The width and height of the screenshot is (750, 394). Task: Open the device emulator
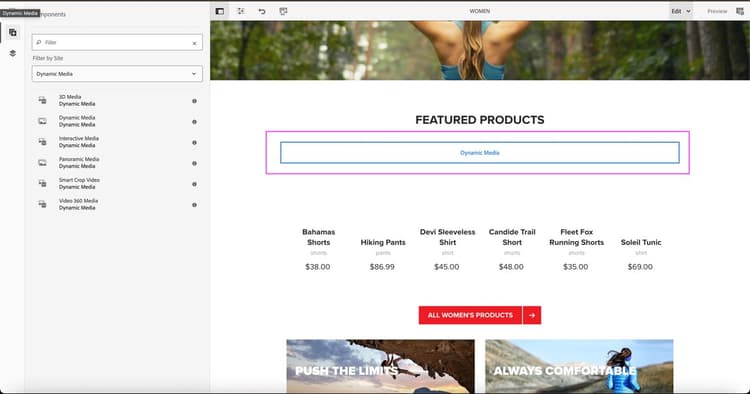[283, 11]
